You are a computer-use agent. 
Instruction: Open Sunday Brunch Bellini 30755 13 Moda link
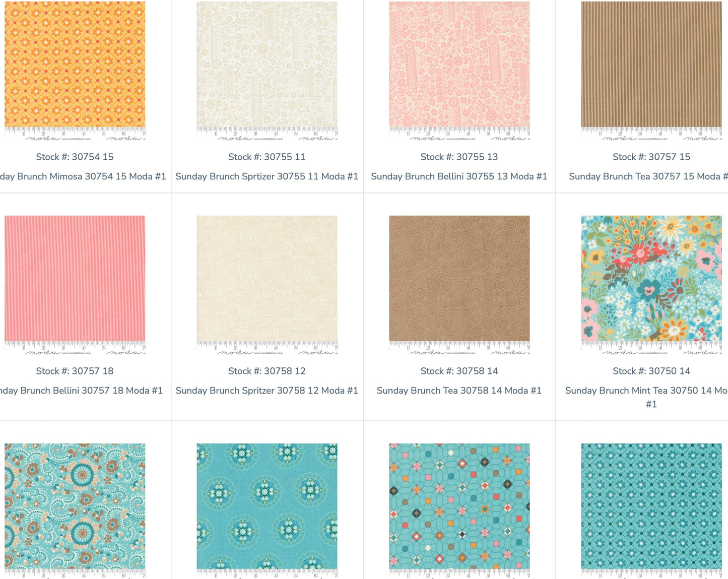click(459, 176)
